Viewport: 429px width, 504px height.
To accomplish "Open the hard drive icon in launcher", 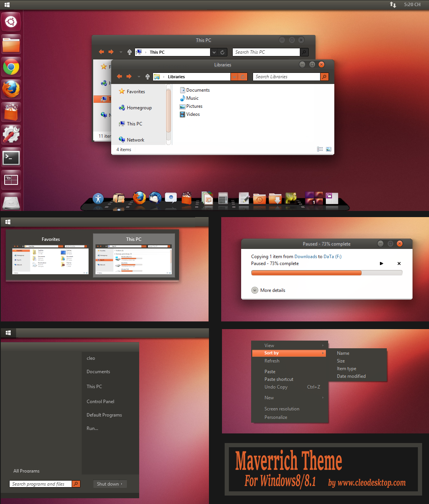I will pos(11,202).
